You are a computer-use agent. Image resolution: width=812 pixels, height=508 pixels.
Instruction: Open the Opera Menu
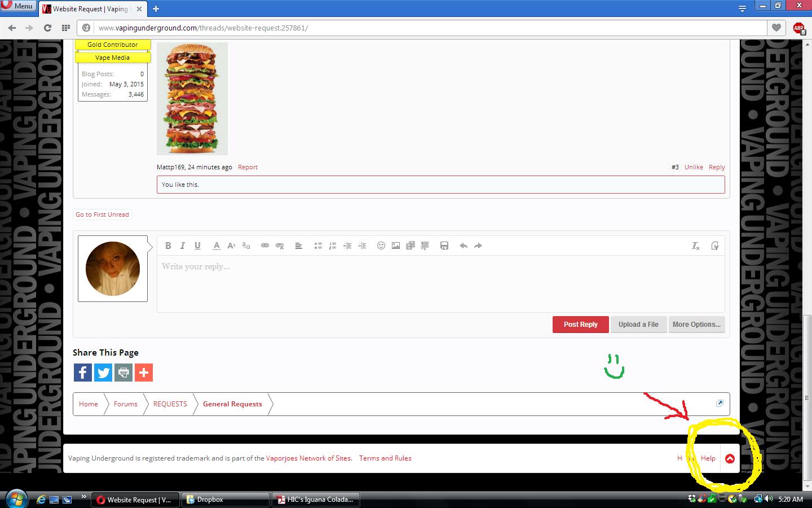click(x=19, y=6)
